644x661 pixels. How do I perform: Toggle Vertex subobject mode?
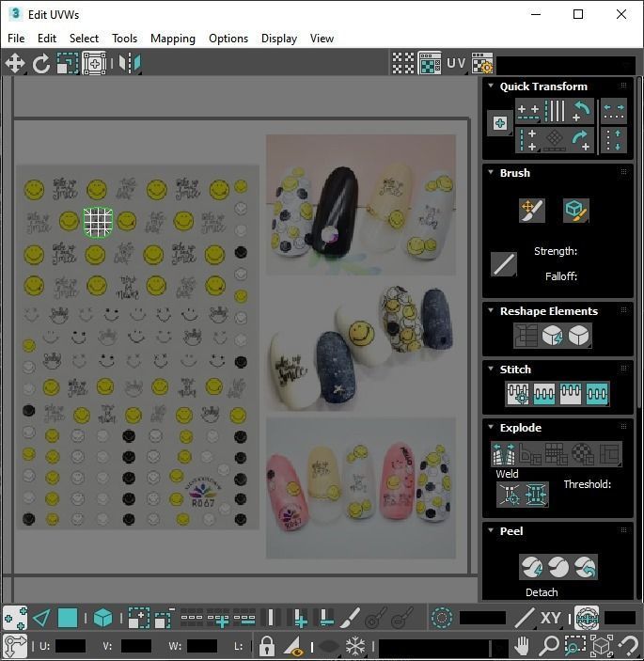[x=15, y=619]
